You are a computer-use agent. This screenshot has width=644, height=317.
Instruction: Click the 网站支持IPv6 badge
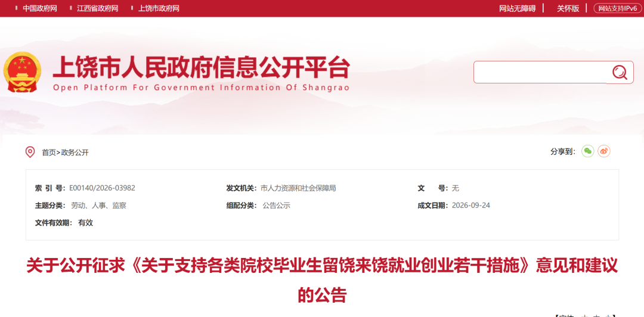617,8
